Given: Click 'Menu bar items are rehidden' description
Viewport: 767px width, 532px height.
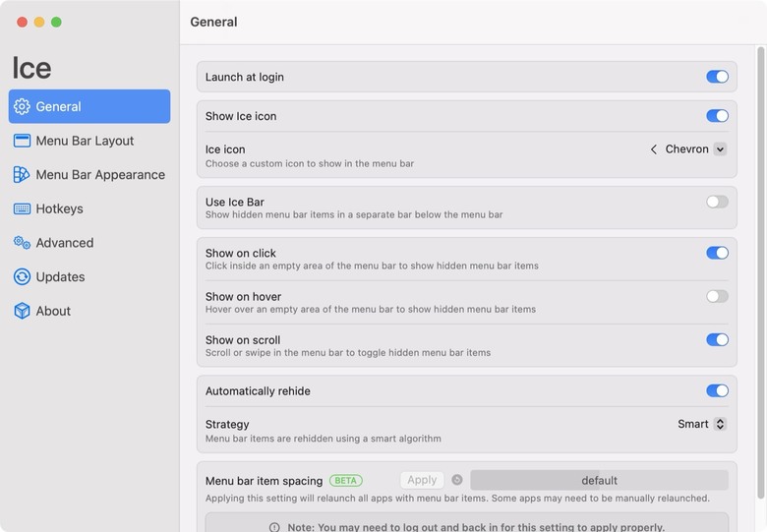Looking at the screenshot, I should 323,439.
